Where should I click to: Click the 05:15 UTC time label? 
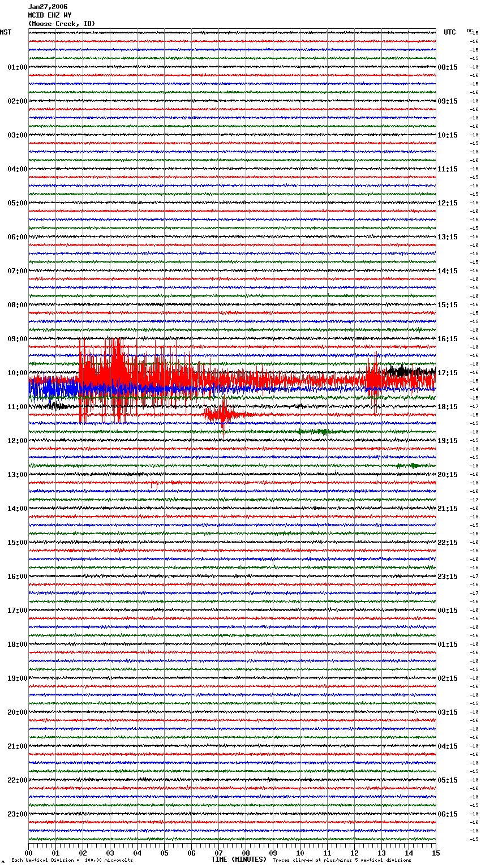pos(448,780)
